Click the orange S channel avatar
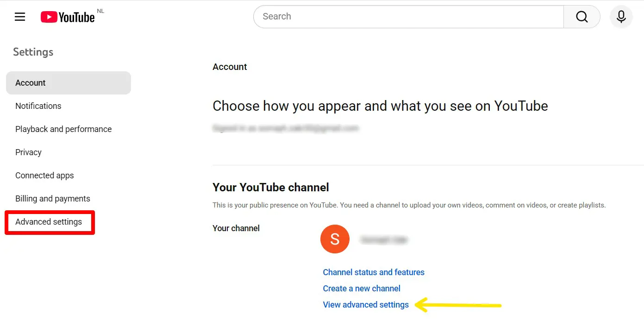The image size is (644, 321). (x=335, y=239)
